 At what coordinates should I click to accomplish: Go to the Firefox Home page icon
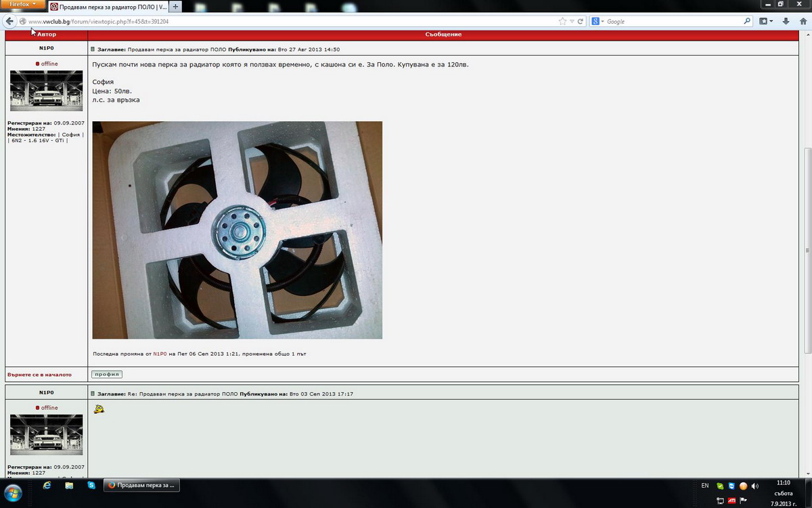(803, 22)
